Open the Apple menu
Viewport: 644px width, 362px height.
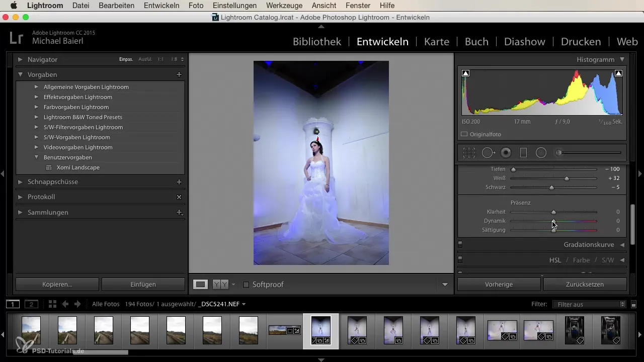coord(14,6)
